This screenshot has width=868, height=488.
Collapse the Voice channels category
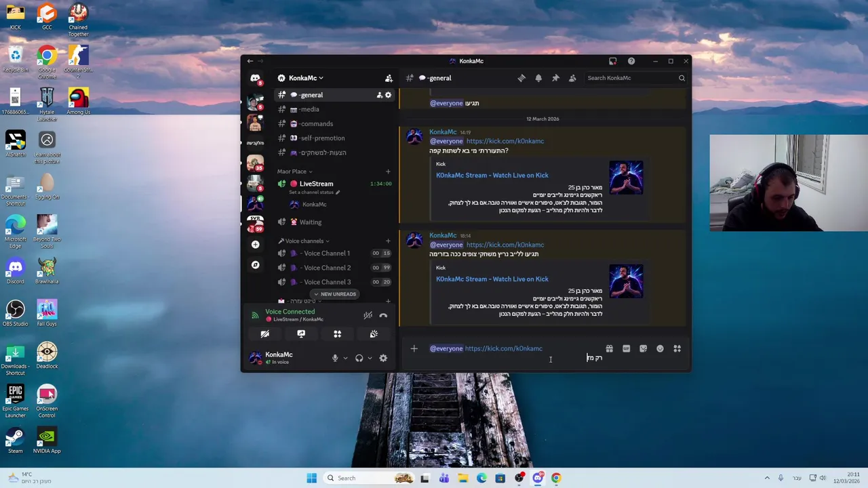tap(304, 241)
